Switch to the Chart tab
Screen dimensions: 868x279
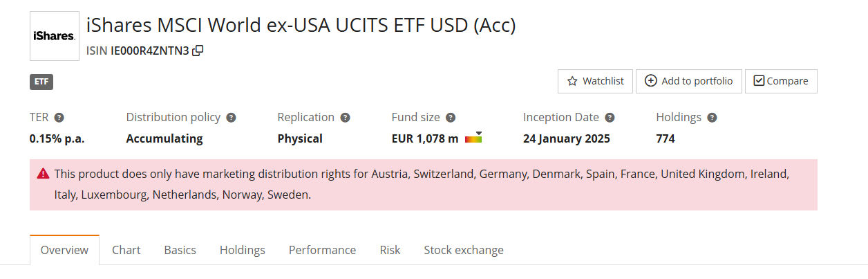pos(126,250)
